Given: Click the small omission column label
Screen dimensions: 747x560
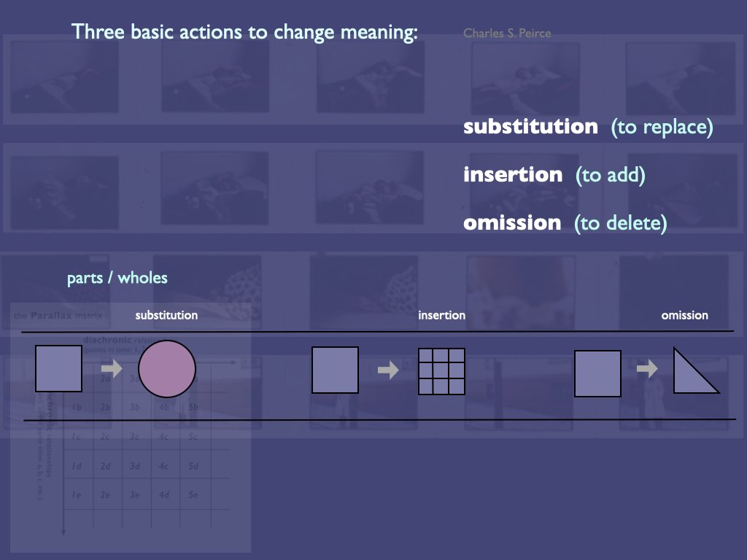Looking at the screenshot, I should (x=684, y=315).
